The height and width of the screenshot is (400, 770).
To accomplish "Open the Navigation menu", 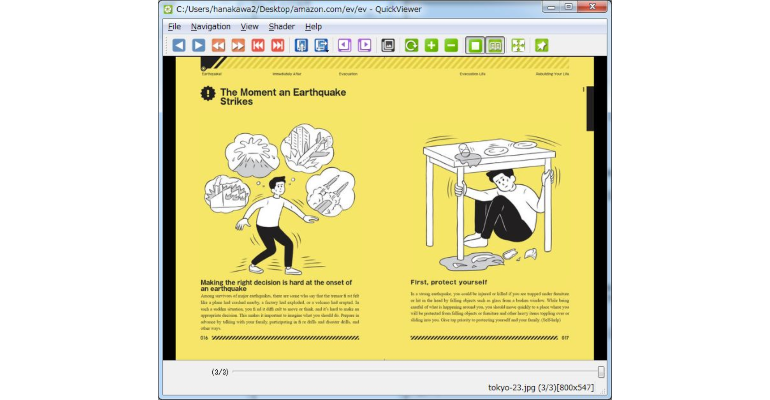I will pyautogui.click(x=211, y=27).
